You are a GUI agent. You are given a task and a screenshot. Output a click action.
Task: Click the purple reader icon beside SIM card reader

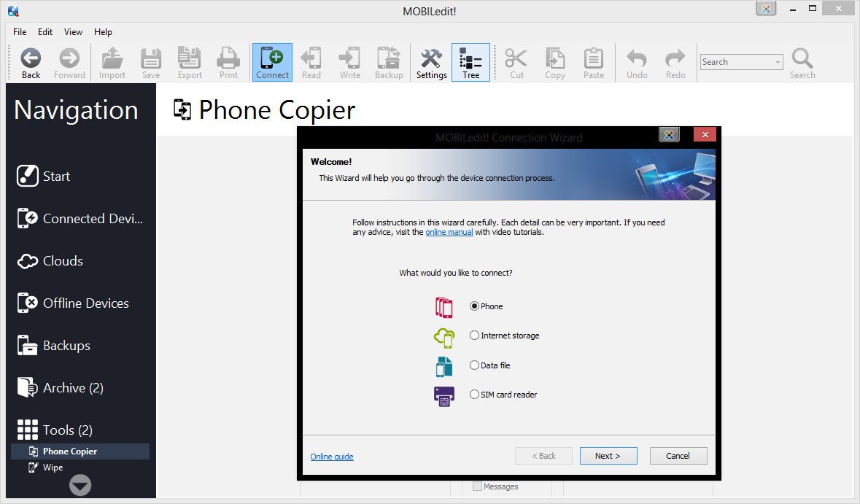(443, 396)
